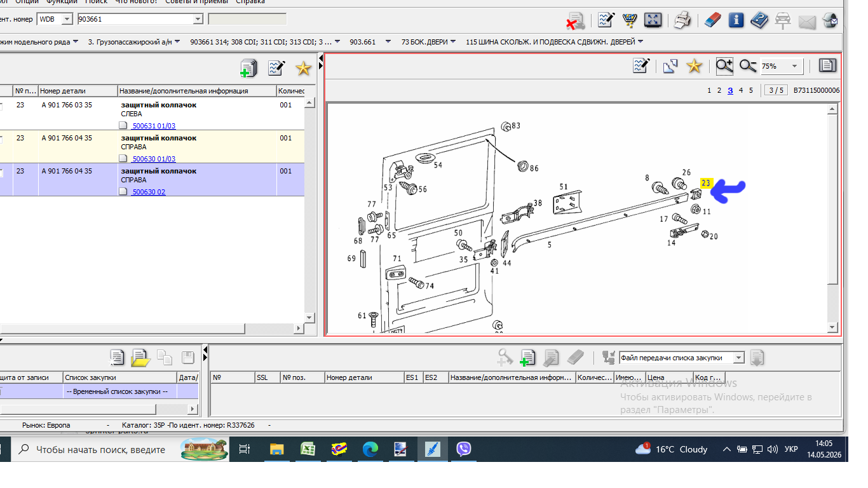Go to diagram page 2
This screenshot has height=488, width=868.
click(x=719, y=90)
